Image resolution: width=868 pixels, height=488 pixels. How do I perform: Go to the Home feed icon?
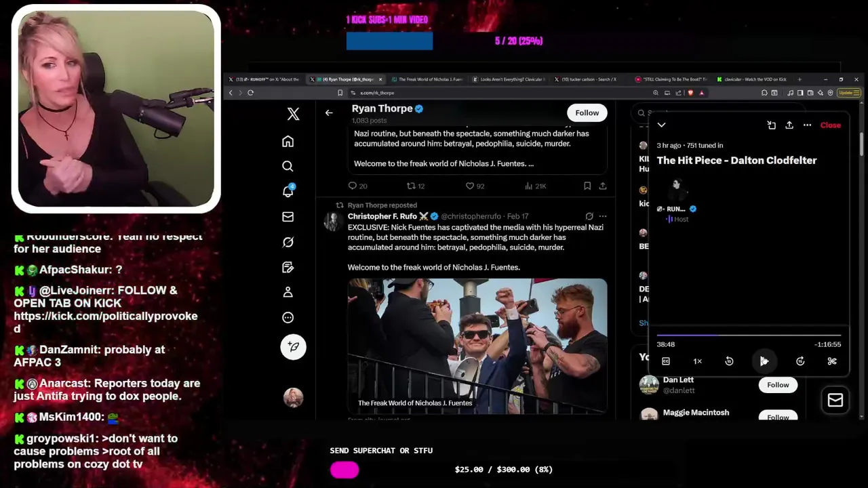point(288,142)
